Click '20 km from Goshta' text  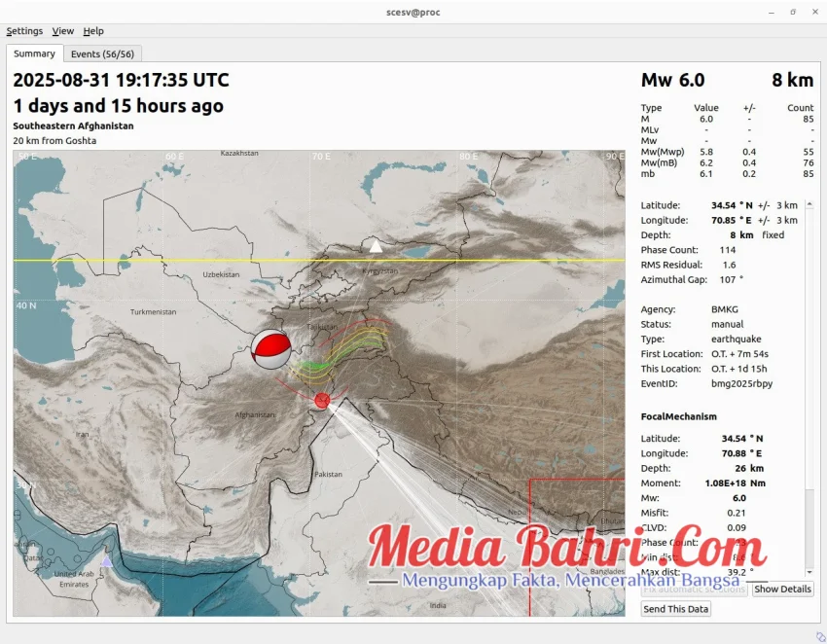54,141
